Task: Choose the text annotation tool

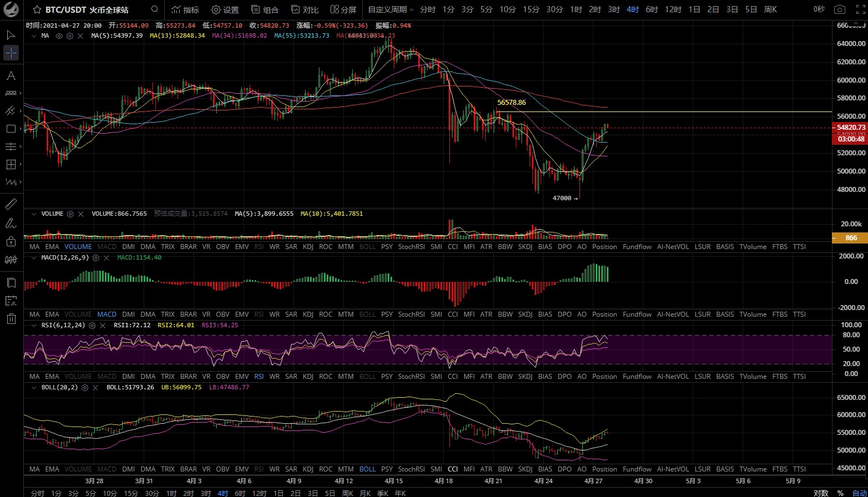Action: point(11,75)
